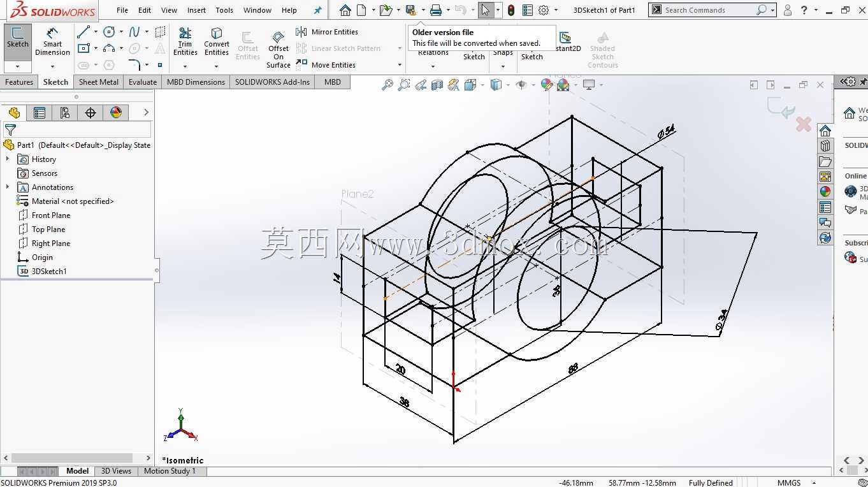Open the Insert menu
Screen dimensions: 868x487
196,10
